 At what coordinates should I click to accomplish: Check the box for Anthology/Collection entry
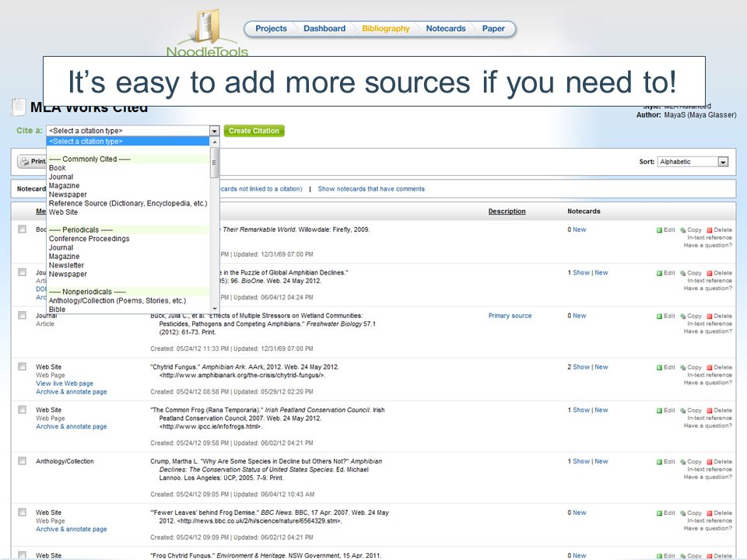(x=22, y=461)
